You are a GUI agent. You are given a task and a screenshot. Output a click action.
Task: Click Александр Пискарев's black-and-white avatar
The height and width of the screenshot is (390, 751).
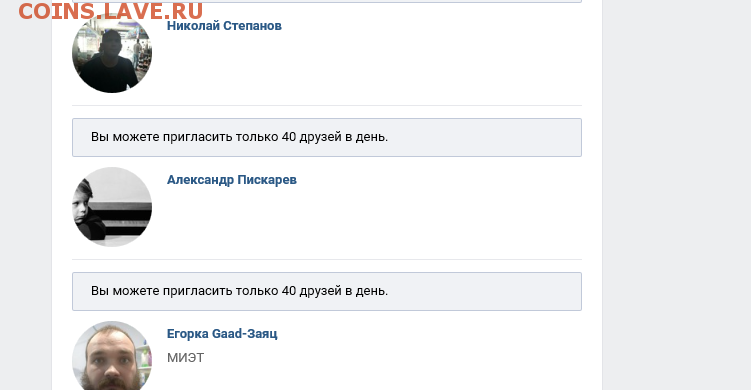tap(112, 207)
